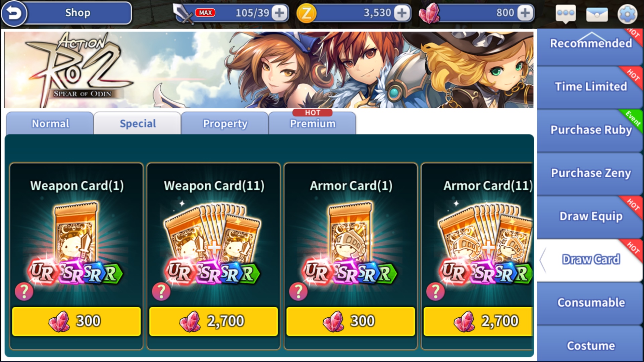The image size is (644, 362).
Task: Open the mail envelope icon
Action: point(597,14)
